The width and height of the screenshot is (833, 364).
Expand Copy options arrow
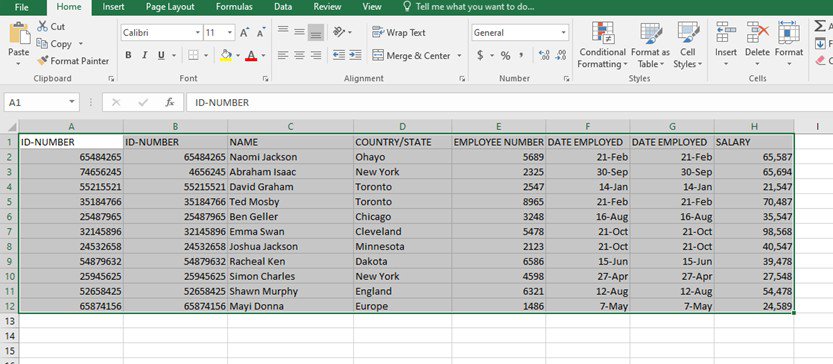pos(81,44)
